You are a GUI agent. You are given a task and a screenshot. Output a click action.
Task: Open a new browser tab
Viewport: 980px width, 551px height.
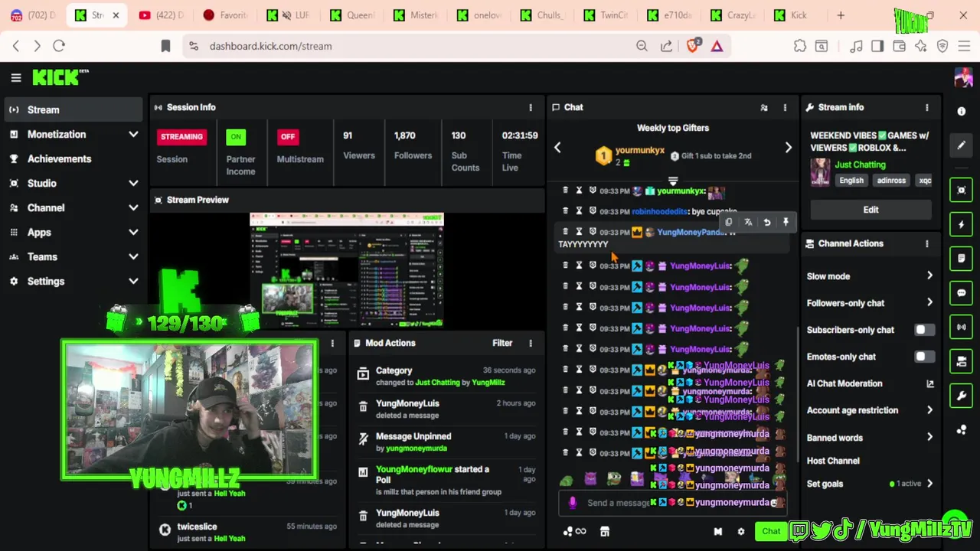coord(841,15)
